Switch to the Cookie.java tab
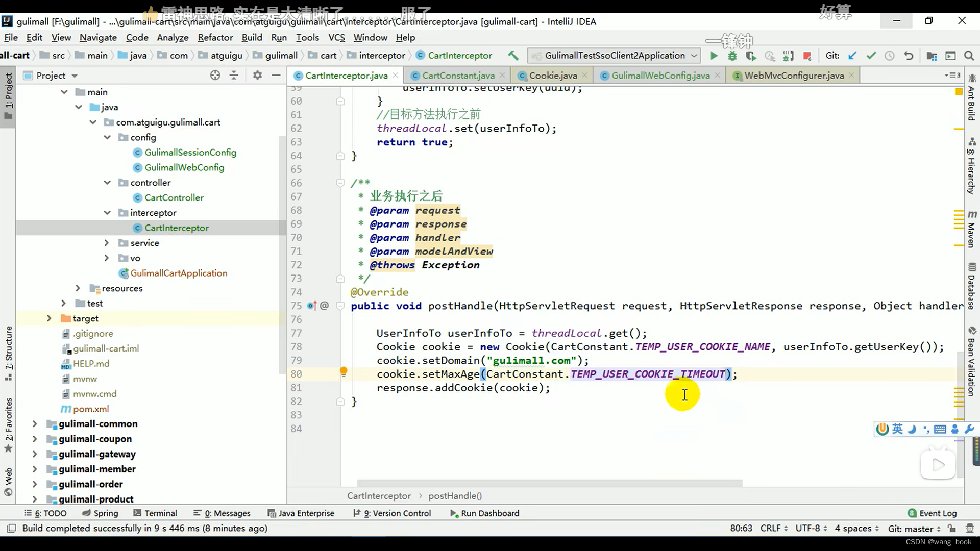The image size is (980, 551). pyautogui.click(x=553, y=76)
